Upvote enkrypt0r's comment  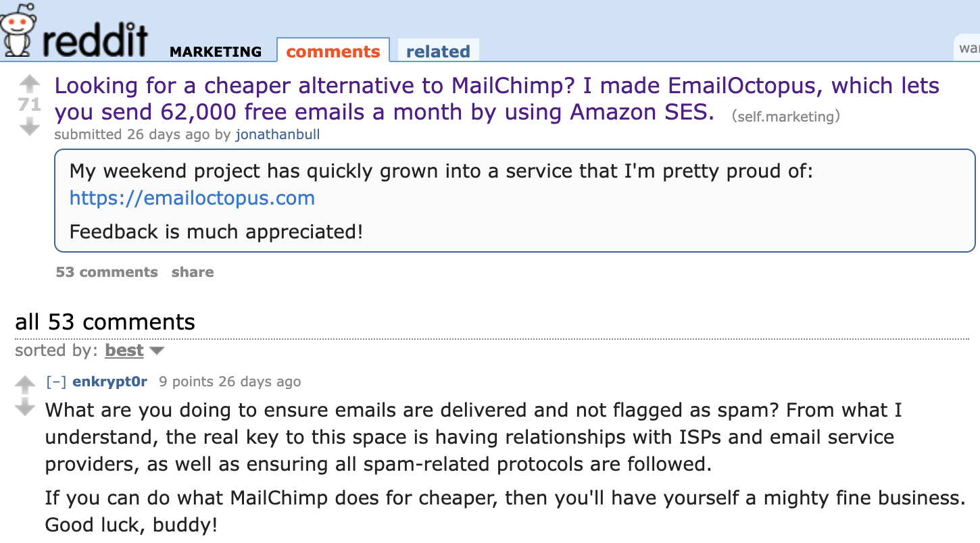pyautogui.click(x=24, y=385)
